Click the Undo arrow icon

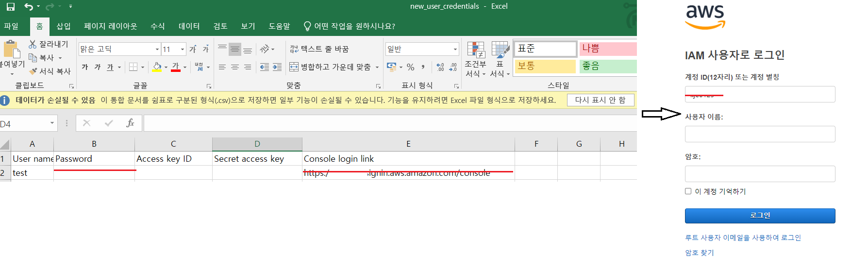(29, 7)
